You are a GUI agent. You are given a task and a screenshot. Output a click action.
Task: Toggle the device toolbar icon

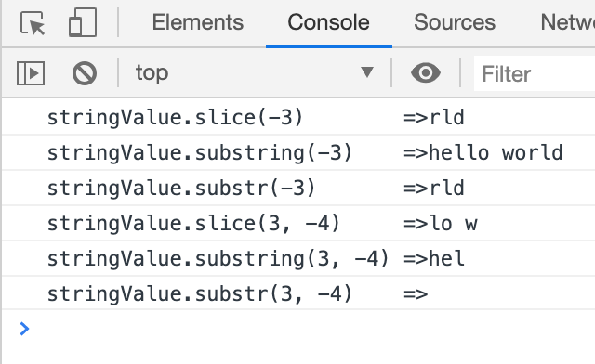coord(83,22)
